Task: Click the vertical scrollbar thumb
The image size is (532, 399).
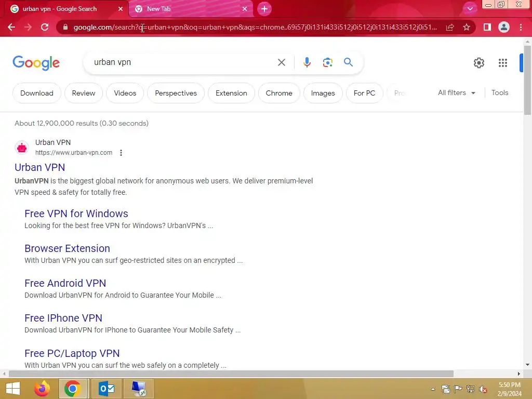Action: click(527, 80)
